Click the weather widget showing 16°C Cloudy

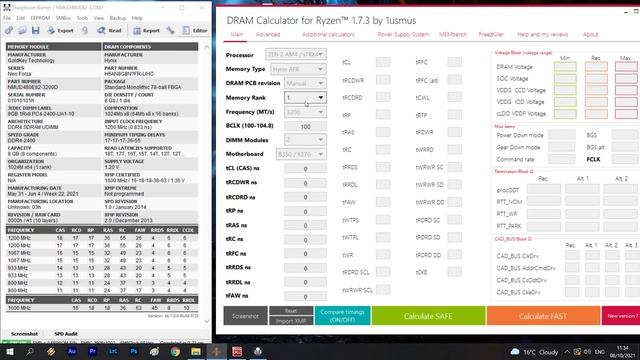[x=534, y=352]
